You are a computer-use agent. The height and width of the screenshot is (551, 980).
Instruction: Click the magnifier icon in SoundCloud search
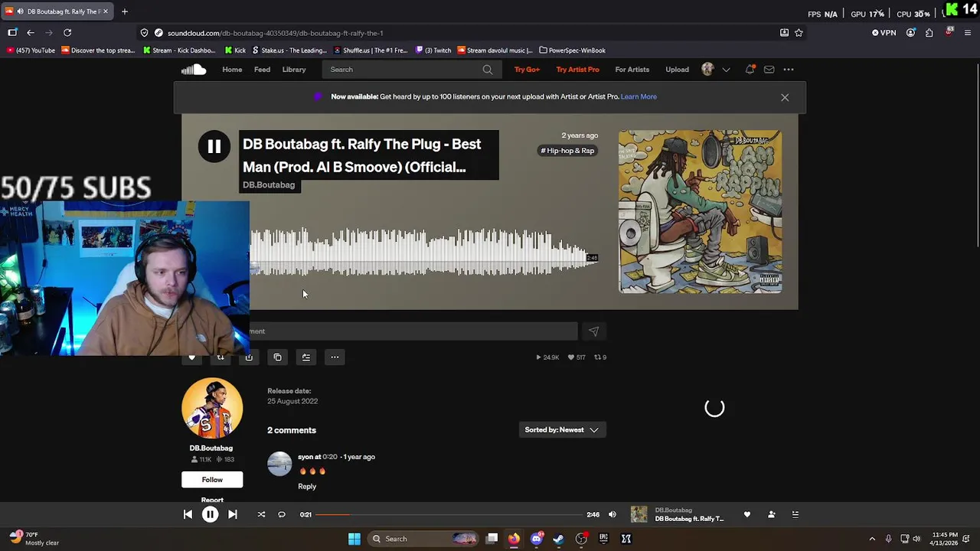pos(488,70)
